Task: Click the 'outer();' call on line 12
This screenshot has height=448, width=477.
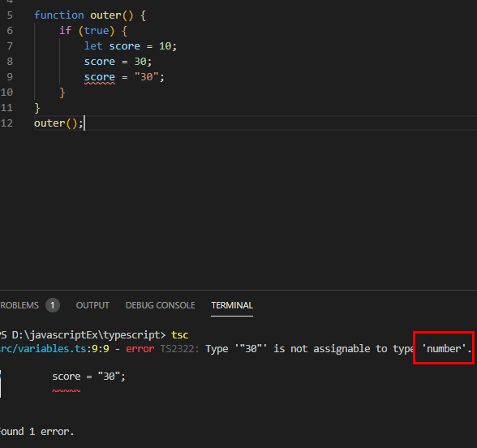Action: [x=58, y=123]
